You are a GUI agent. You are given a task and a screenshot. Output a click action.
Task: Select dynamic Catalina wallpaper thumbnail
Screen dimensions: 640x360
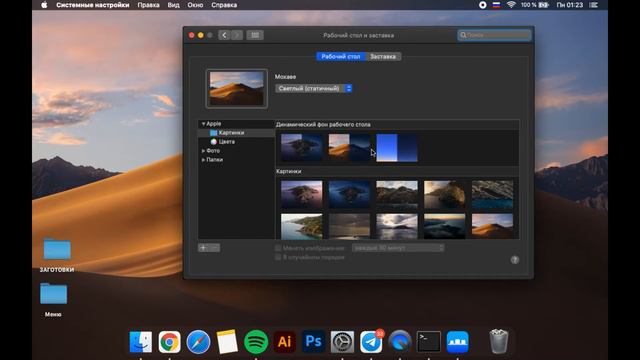[302, 147]
